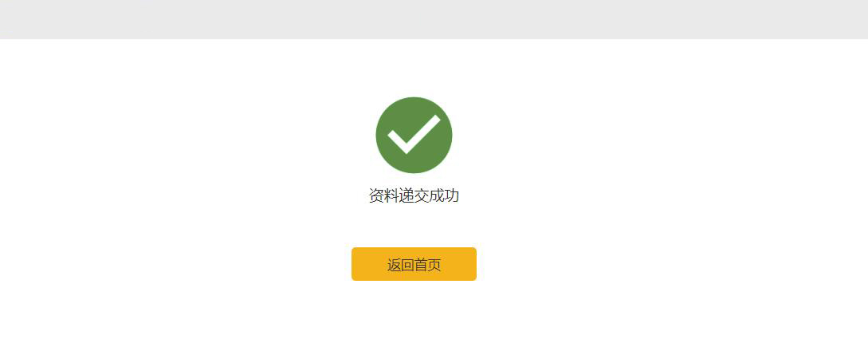Select the orange 返回首页 button label
Viewport: 868px width, 351px height.
click(x=414, y=265)
